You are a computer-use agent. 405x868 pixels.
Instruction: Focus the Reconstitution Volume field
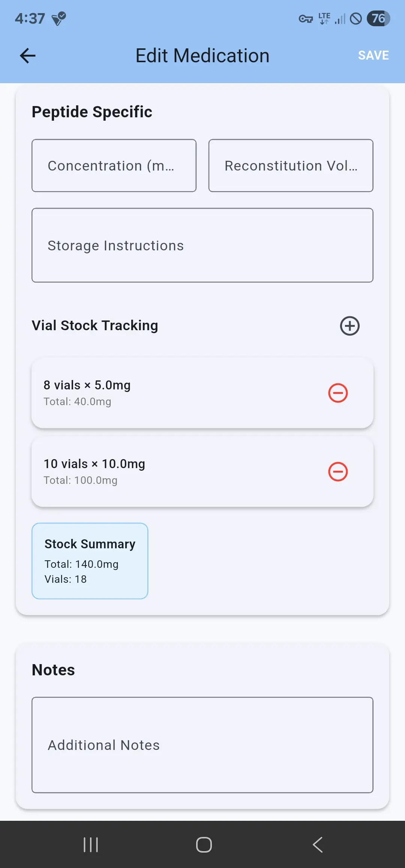tap(291, 166)
